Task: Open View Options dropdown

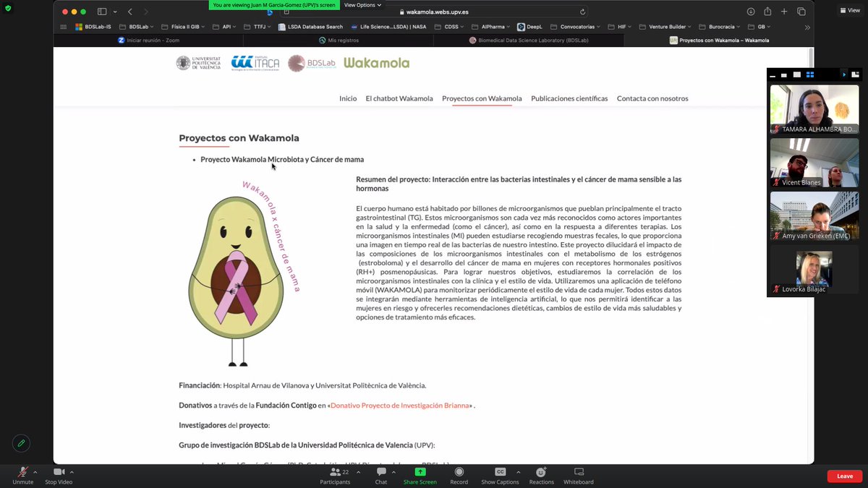Action: 362,4
